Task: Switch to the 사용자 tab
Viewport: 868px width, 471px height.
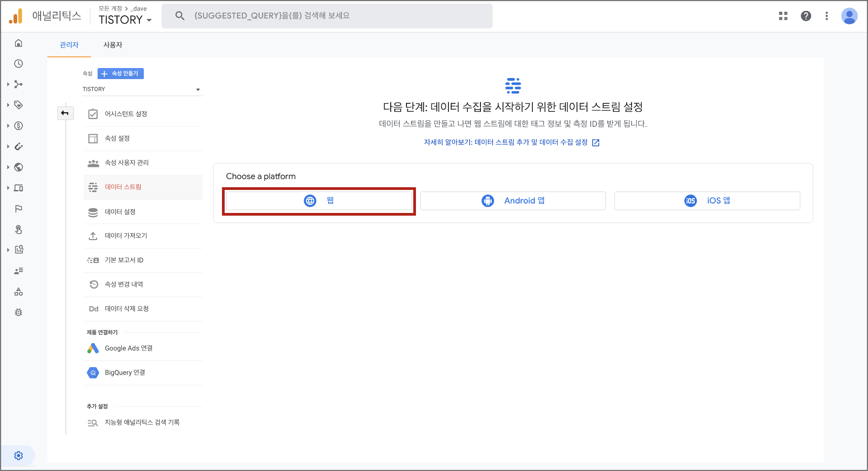Action: [113, 45]
